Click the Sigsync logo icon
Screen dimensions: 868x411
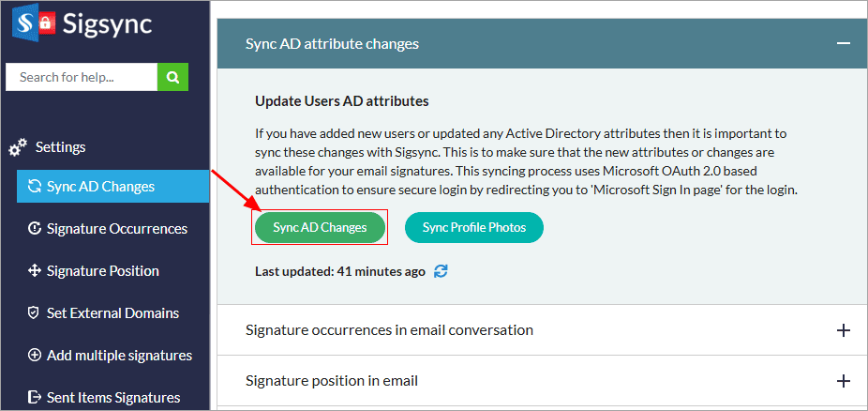[x=32, y=23]
